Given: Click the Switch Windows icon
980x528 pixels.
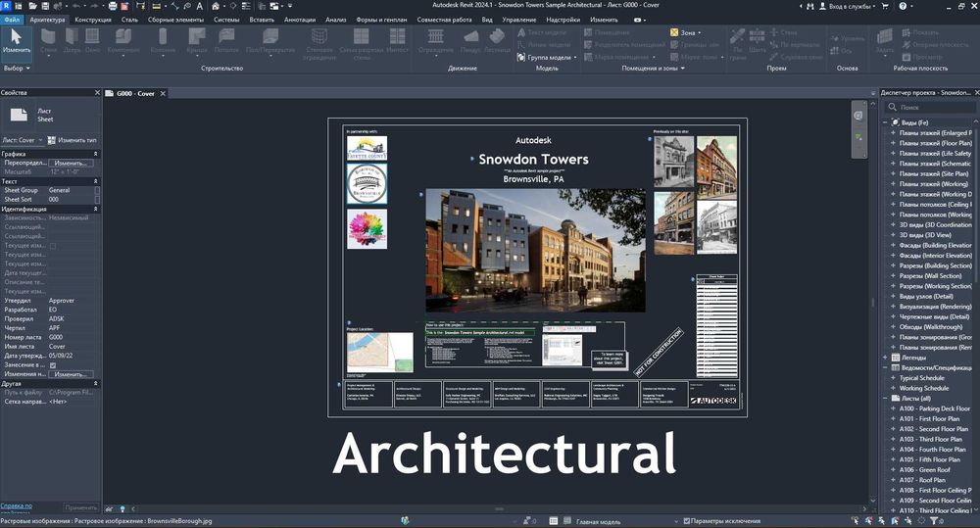Looking at the screenshot, I should tap(275, 6).
